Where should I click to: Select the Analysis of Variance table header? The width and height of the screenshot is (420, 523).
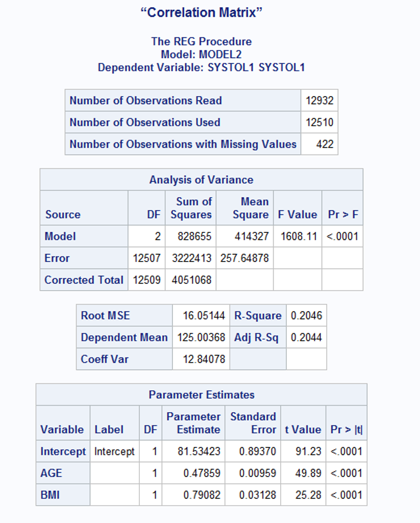click(x=201, y=180)
